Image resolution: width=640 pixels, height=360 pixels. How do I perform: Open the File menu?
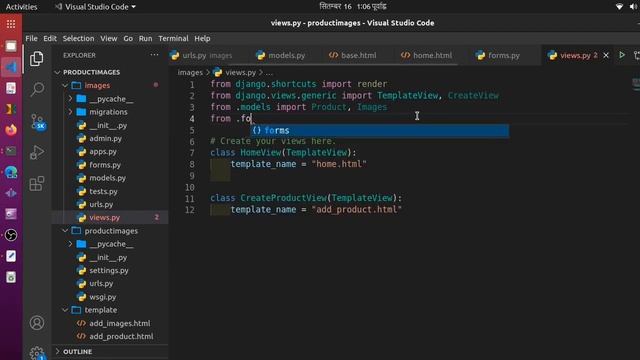(x=31, y=38)
